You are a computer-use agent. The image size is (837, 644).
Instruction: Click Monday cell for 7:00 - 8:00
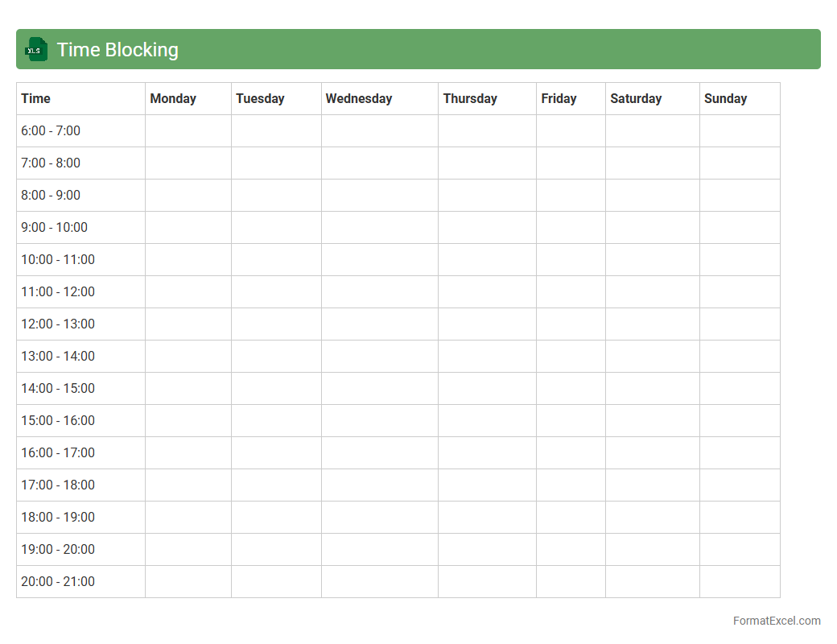click(x=188, y=163)
